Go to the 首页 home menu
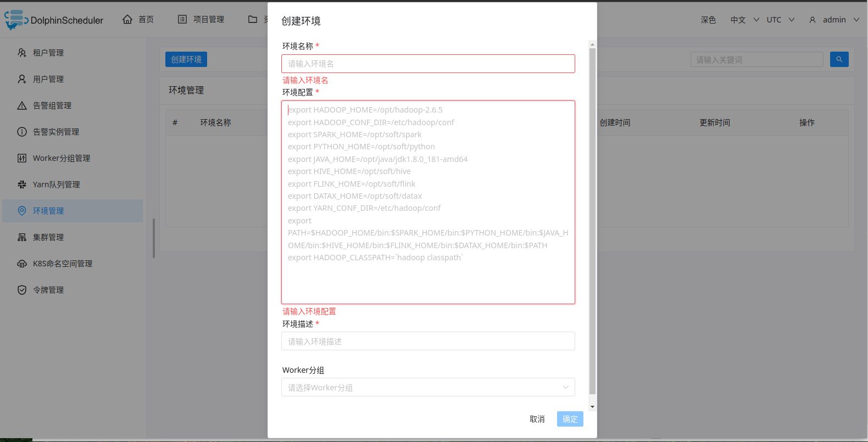The height and width of the screenshot is (442, 868). point(138,20)
